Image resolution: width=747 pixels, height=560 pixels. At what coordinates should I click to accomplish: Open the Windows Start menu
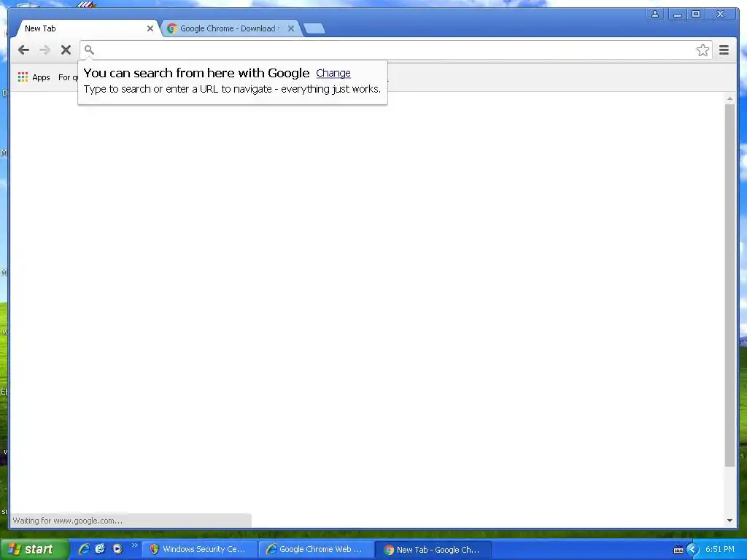[x=34, y=549]
